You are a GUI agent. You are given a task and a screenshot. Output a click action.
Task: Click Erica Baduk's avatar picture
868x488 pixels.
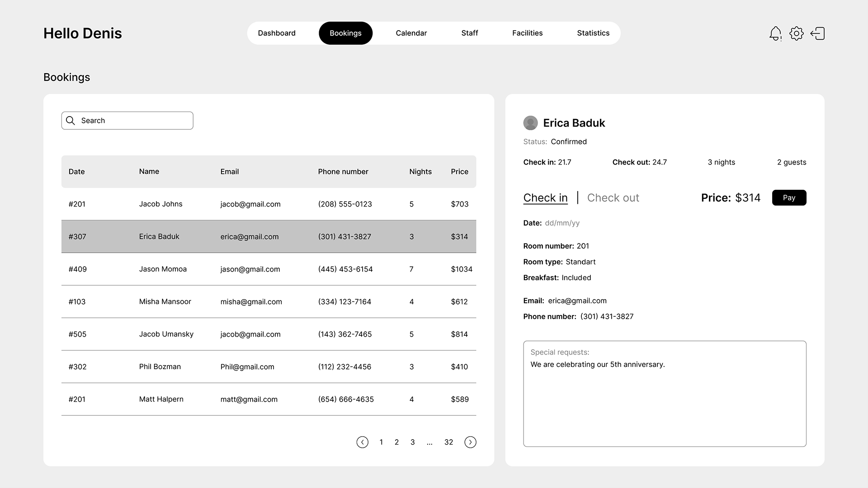click(x=530, y=123)
